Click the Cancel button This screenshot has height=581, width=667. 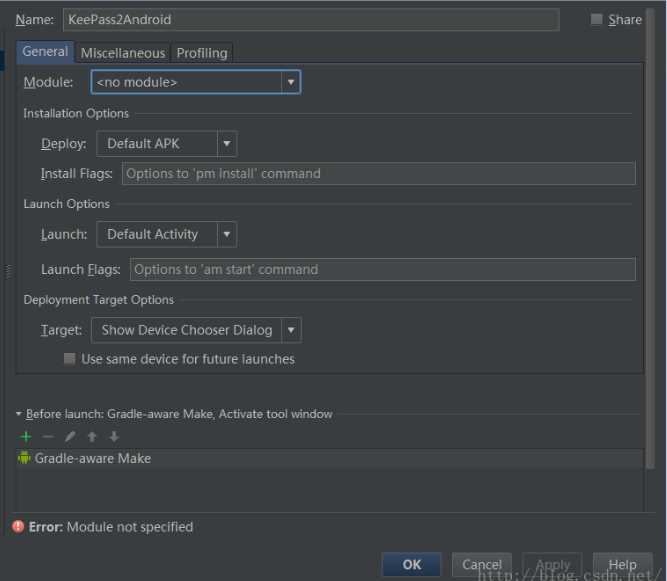[x=482, y=564]
